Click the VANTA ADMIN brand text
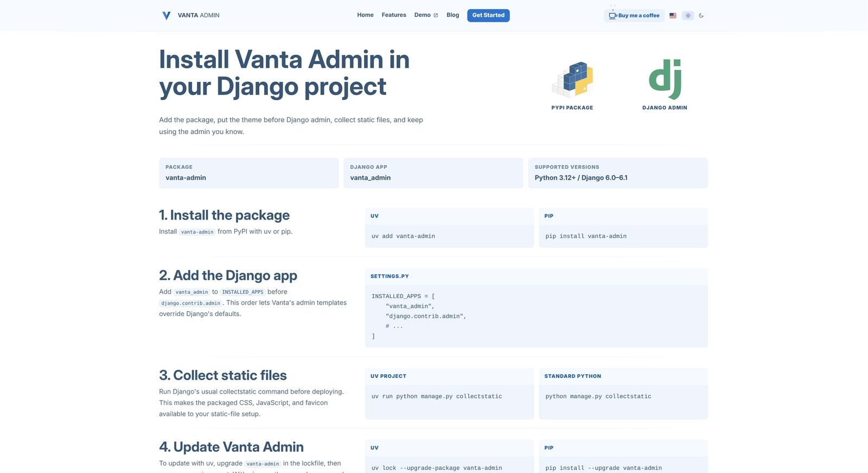Image resolution: width=868 pixels, height=473 pixels. coord(199,15)
